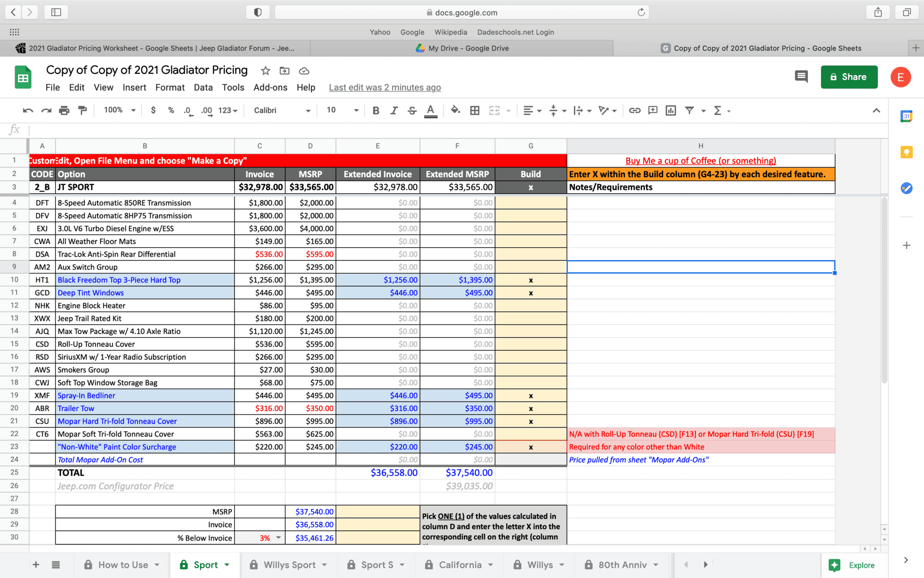Click the Redo icon in the toolbar

tap(46, 110)
